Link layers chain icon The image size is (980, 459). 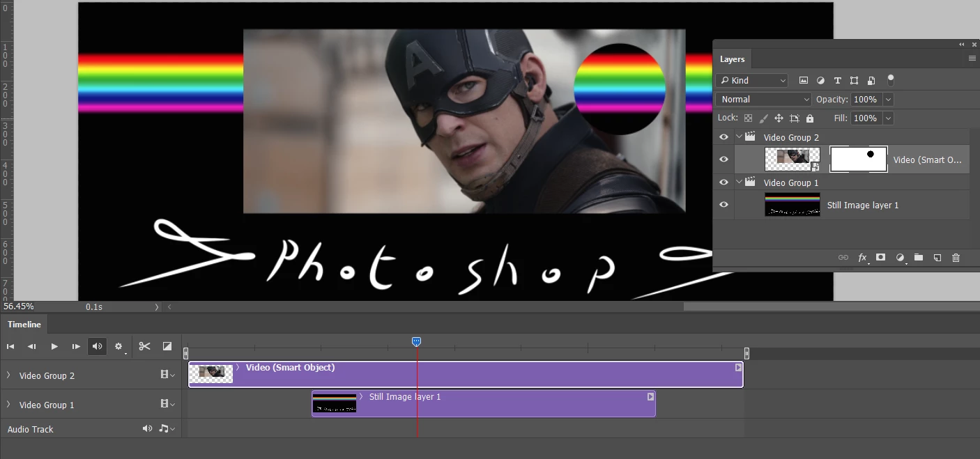coord(843,258)
